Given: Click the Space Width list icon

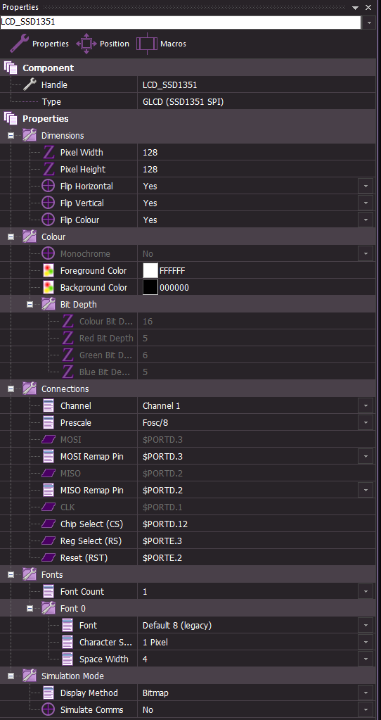Looking at the screenshot, I should (67, 659).
